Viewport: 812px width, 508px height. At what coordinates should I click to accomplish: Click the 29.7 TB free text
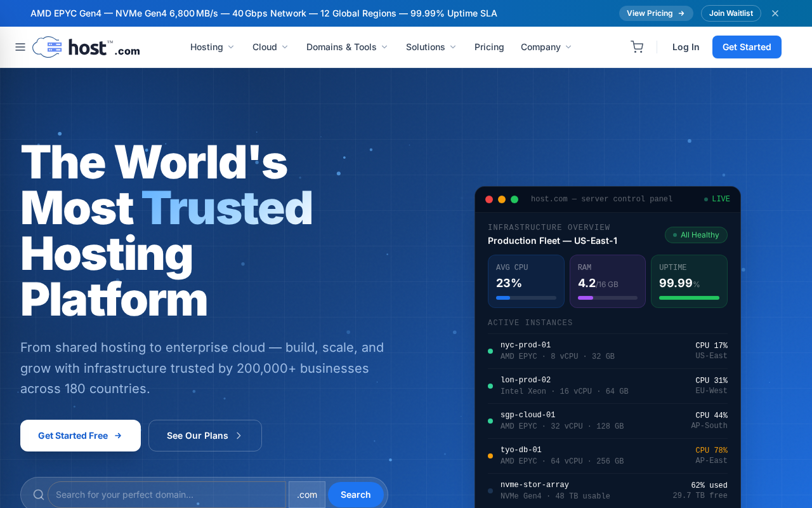pos(700,496)
